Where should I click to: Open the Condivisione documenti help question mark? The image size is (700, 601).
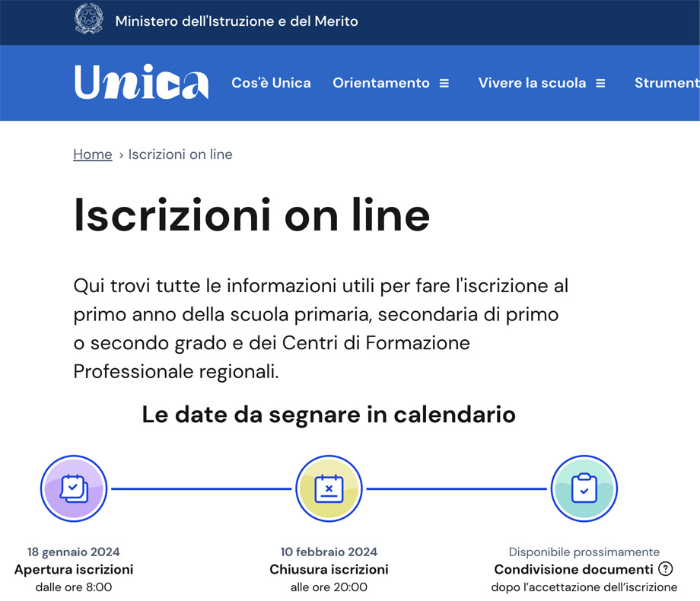point(666,569)
